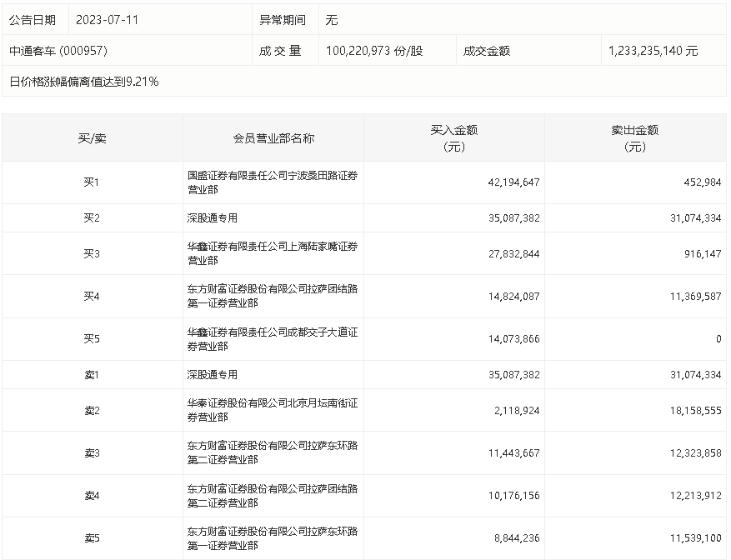Screen dimensions: 731x560
Task: Click sell amount 916,147
Action: 703,254
